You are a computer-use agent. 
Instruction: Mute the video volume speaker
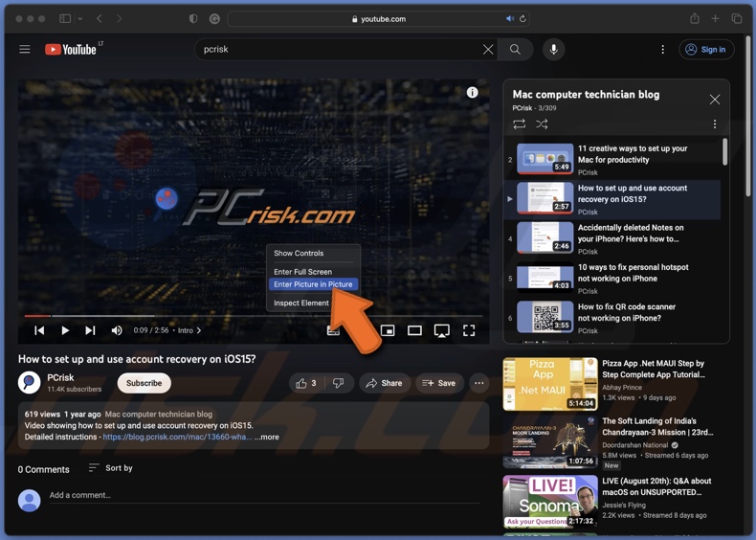point(117,330)
